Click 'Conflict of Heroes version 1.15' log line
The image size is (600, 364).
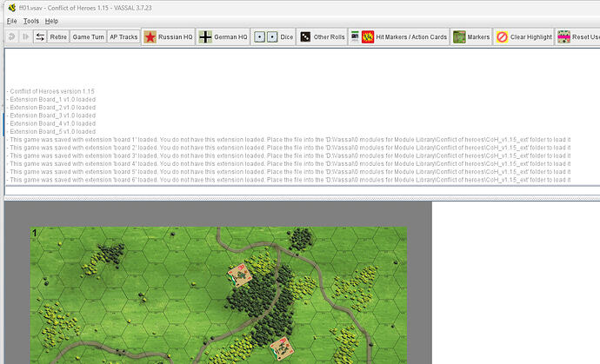50,91
